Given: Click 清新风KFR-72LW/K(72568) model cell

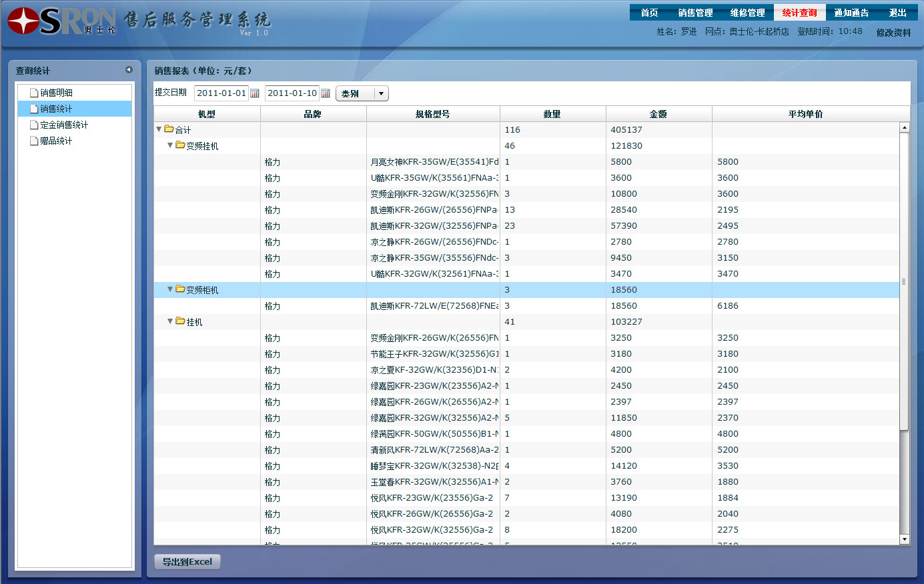Looking at the screenshot, I should tap(434, 450).
